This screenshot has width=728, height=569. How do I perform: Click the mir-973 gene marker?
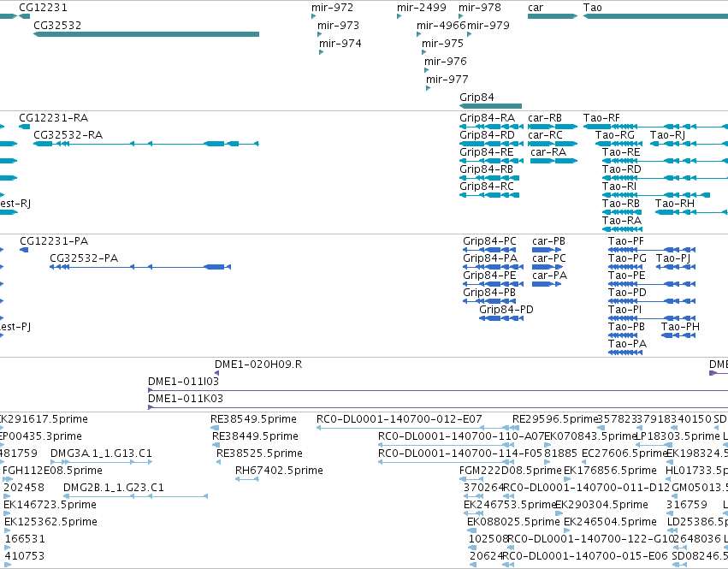319,34
